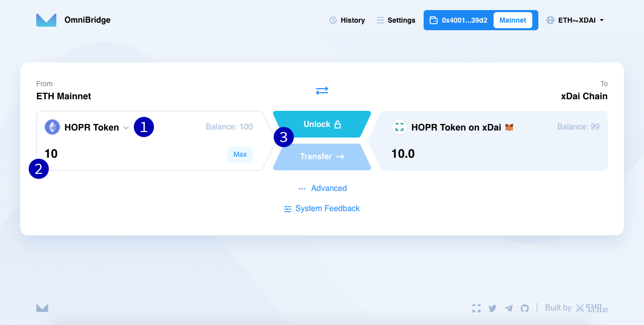
Task: Click the Balance: 100 text
Action: [229, 127]
